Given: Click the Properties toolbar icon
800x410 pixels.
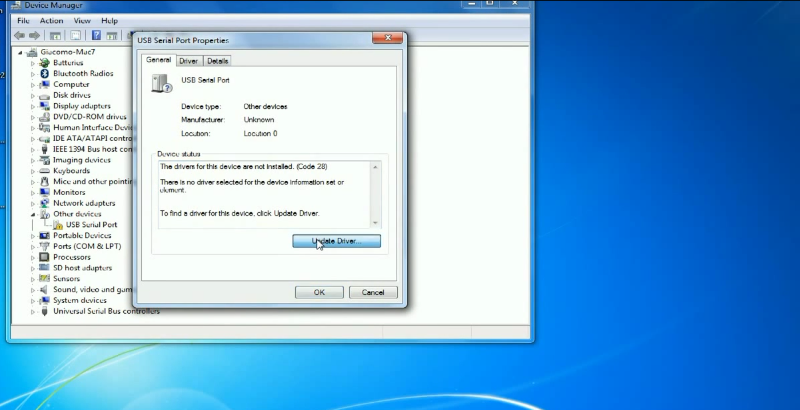Looking at the screenshot, I should pos(76,35).
